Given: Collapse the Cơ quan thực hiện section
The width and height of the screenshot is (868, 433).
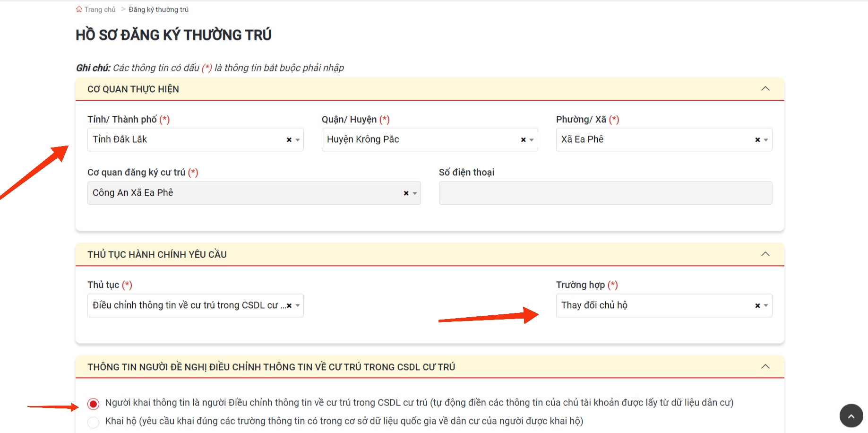Looking at the screenshot, I should point(765,89).
